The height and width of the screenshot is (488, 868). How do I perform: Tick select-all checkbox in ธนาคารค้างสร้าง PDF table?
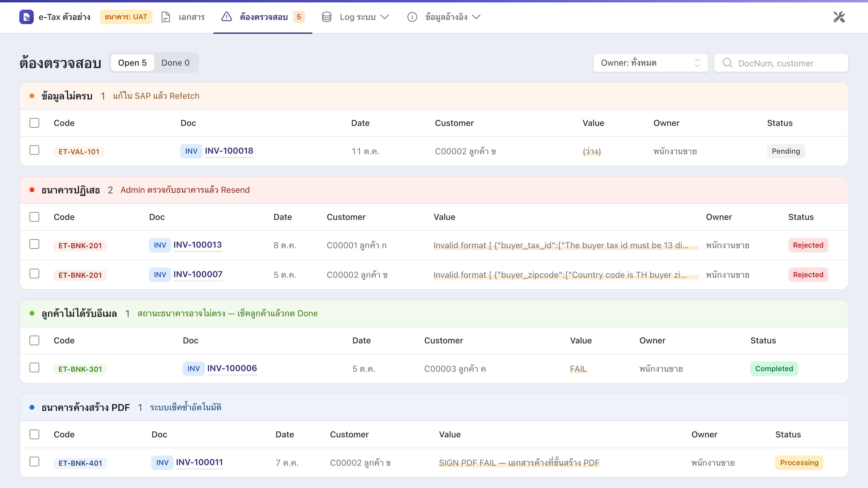click(x=34, y=434)
